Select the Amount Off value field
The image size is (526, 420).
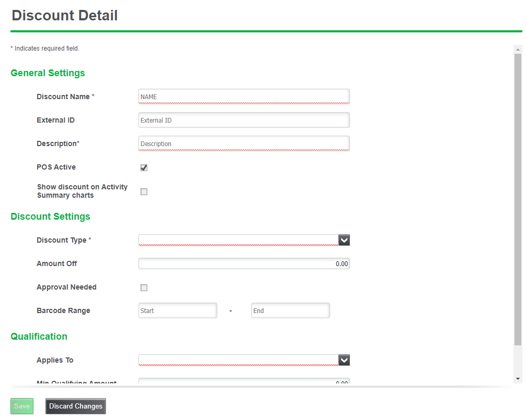coord(243,263)
